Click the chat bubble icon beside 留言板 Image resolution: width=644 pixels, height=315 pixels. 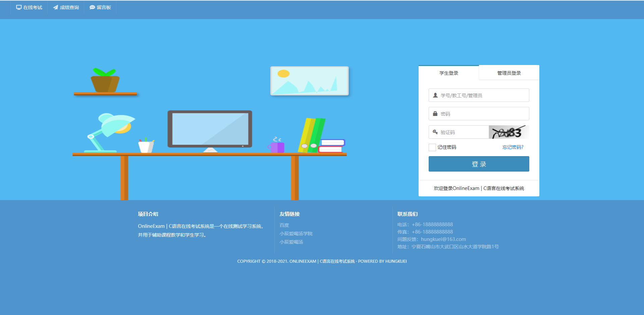point(92,7)
